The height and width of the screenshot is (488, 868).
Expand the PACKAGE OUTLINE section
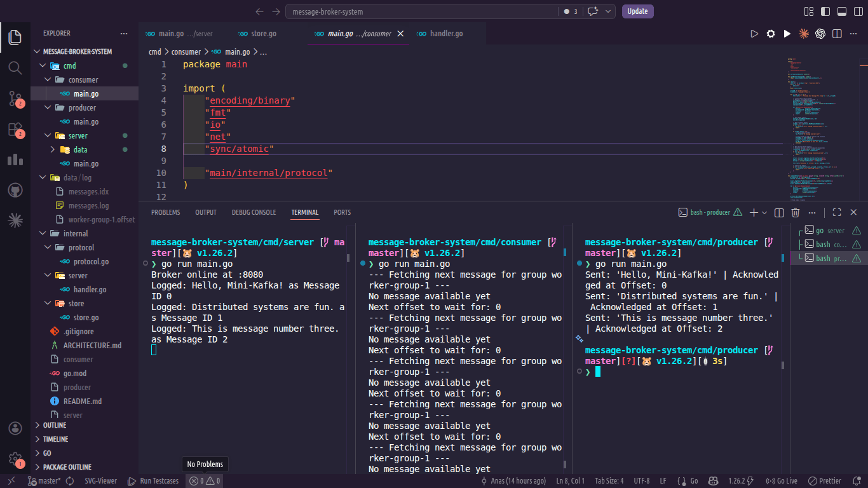pos(85,467)
